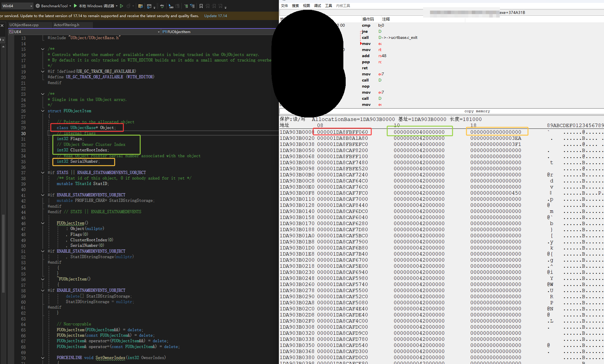Open the 内核工具 menu
The height and width of the screenshot is (364, 604).
(343, 6)
